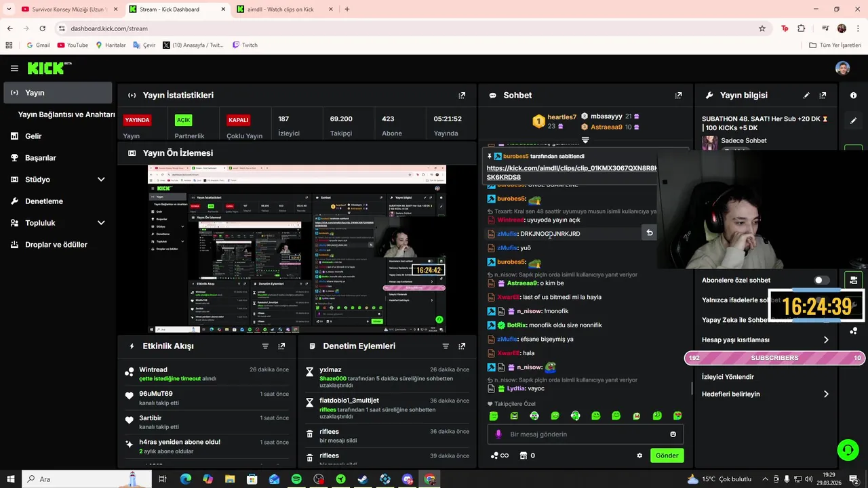
Task: Collapse the leaderboard arrow below top chatters
Action: click(x=585, y=140)
